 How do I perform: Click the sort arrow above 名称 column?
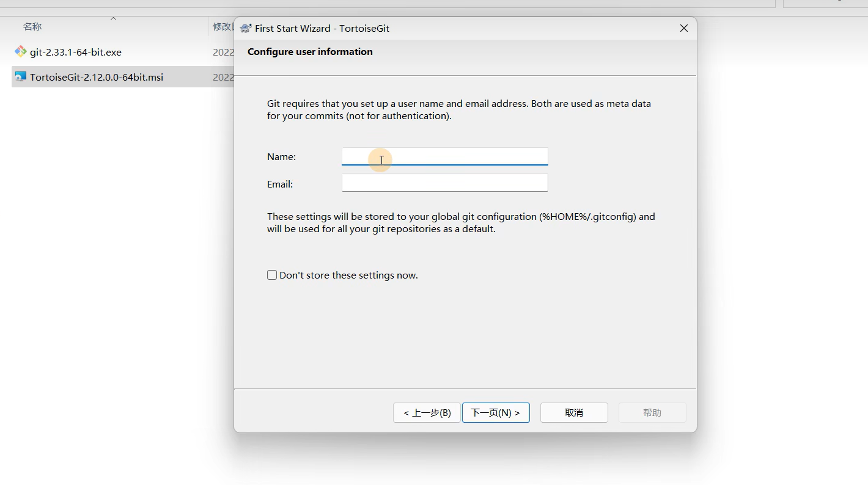[113, 18]
